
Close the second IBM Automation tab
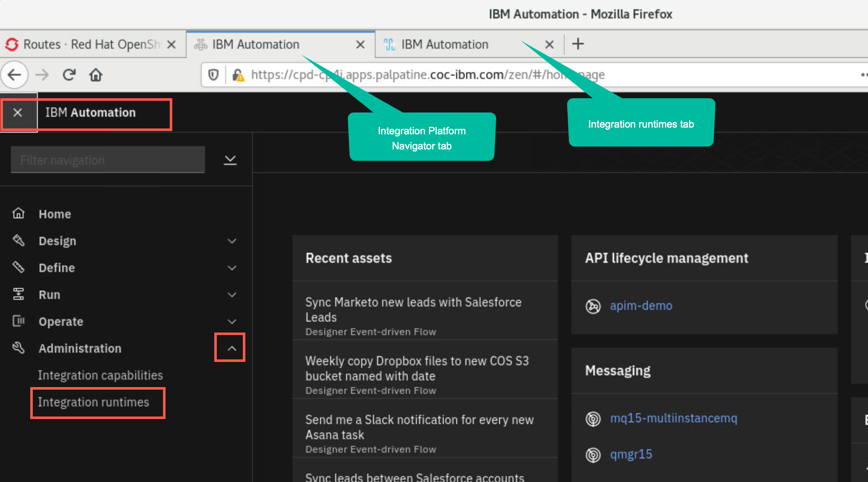(360, 44)
